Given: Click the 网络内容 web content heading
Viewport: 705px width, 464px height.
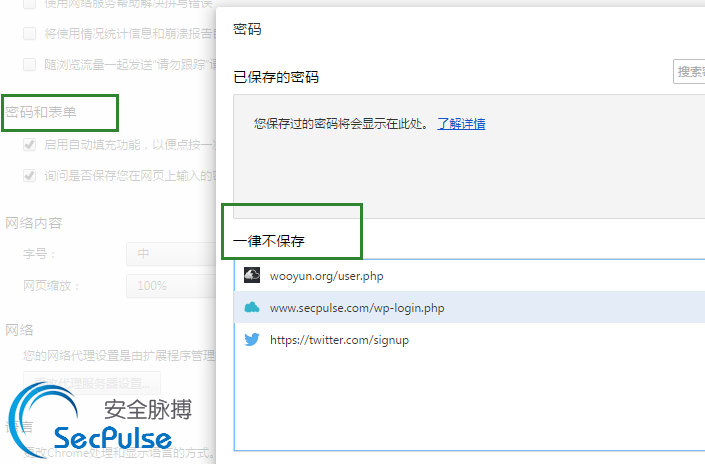Looking at the screenshot, I should (x=34, y=223).
